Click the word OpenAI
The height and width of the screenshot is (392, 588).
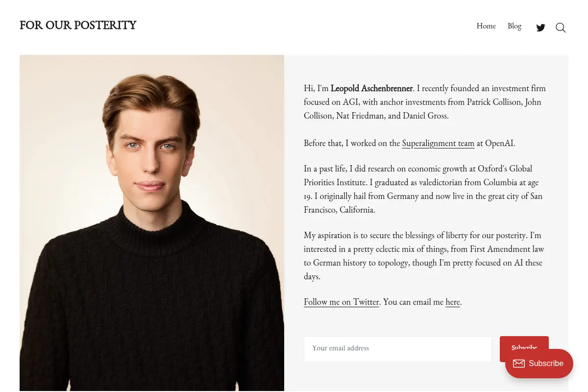pos(500,143)
